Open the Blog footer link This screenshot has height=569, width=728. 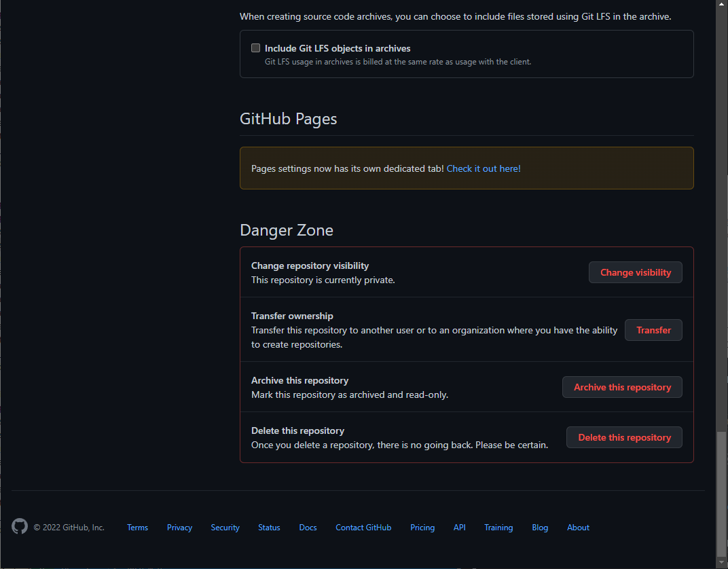coord(540,527)
